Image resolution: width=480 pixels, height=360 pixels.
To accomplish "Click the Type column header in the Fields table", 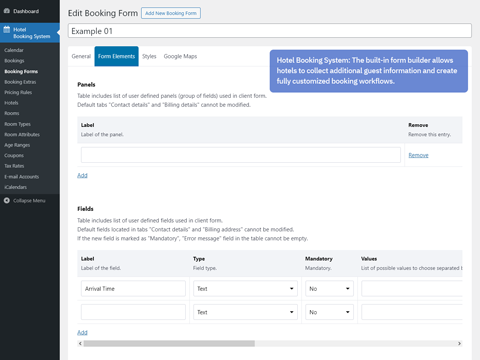I will click(199, 259).
